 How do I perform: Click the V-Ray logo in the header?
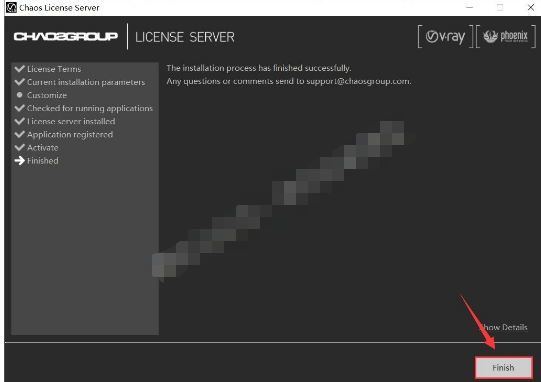[x=445, y=36]
